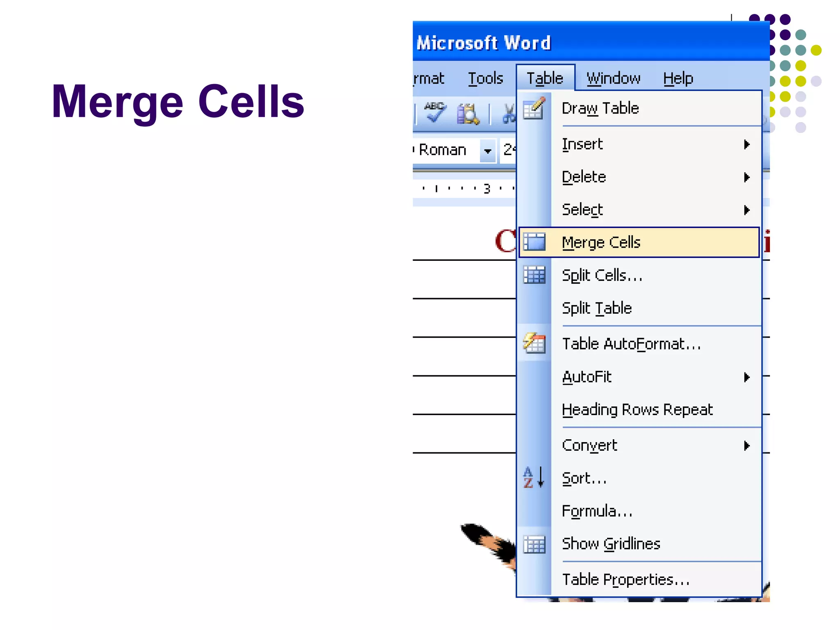Open Formula... dialog entry
This screenshot has height=630, width=840.
pos(639,511)
